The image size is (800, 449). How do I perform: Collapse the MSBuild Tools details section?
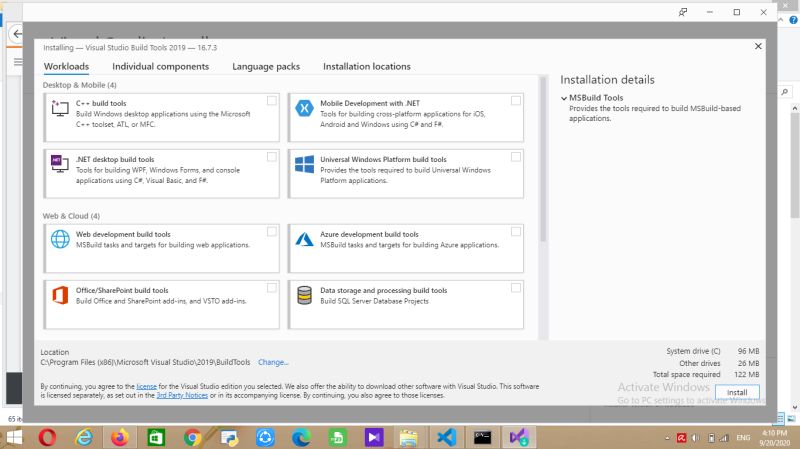564,98
